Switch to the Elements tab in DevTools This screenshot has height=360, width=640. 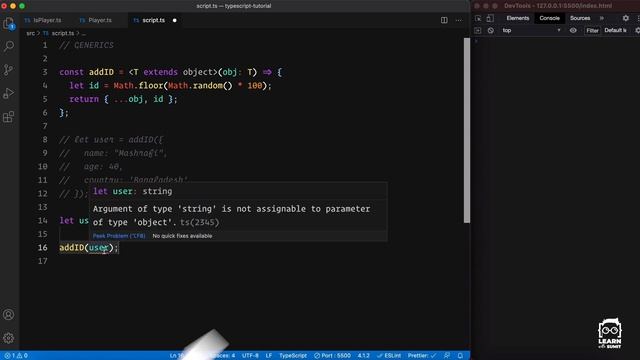[518, 18]
